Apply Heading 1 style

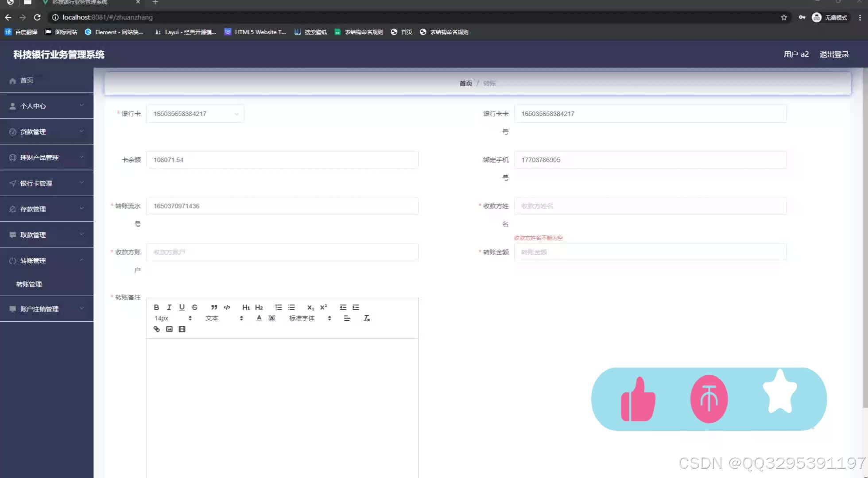[246, 307]
